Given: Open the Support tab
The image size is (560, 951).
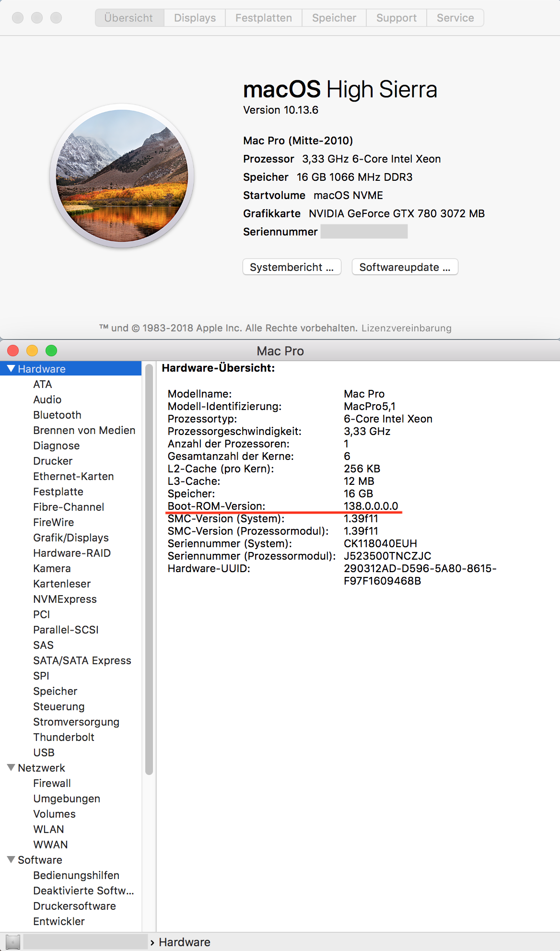Looking at the screenshot, I should [x=397, y=18].
